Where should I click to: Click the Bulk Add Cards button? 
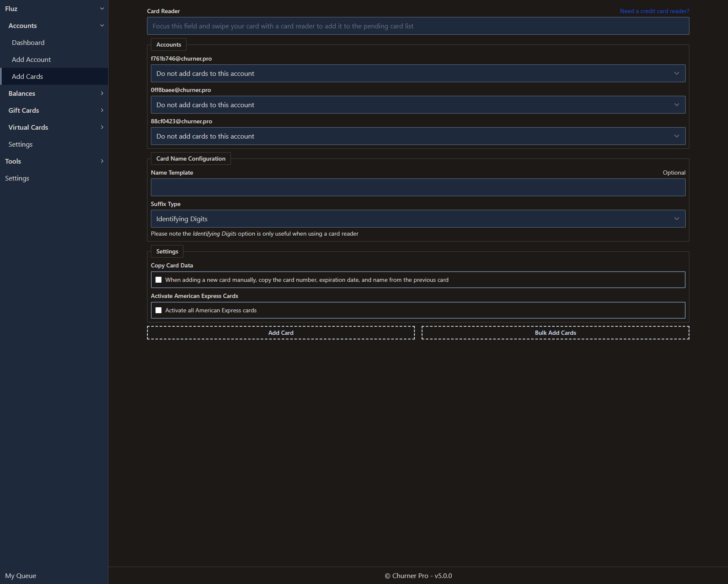[x=555, y=333]
